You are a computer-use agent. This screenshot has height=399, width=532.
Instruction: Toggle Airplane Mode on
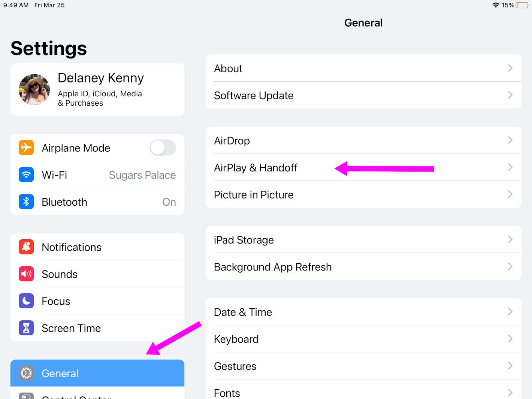[163, 148]
